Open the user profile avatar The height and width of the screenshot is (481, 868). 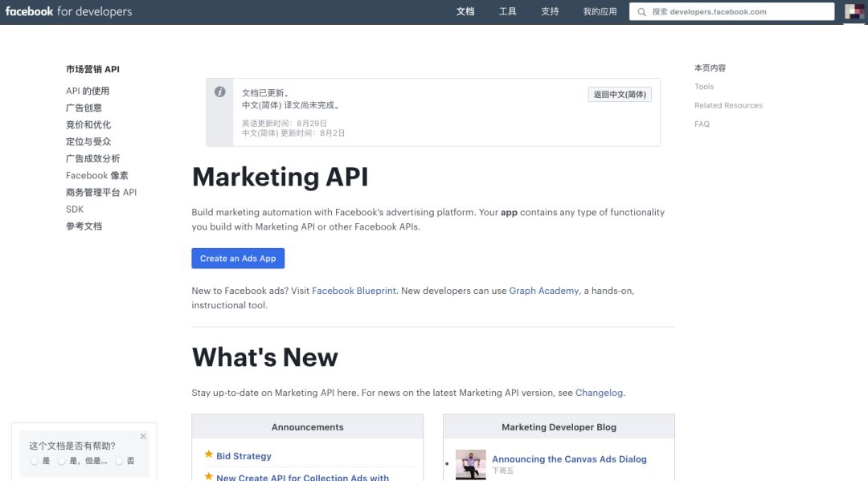854,11
